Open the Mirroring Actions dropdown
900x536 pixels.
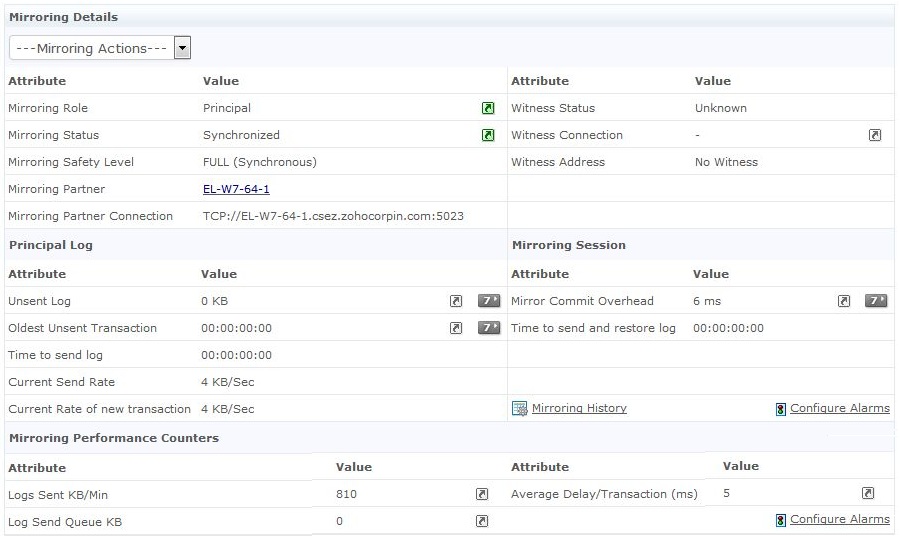point(181,48)
